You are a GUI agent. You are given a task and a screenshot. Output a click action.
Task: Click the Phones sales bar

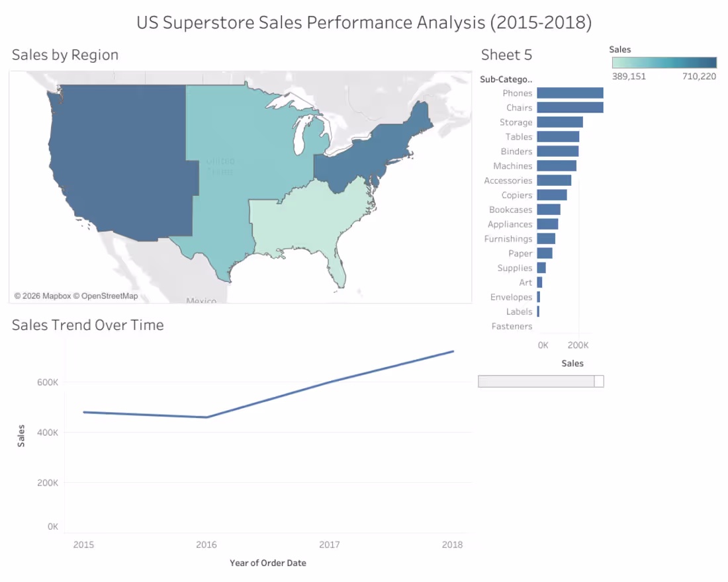[570, 93]
